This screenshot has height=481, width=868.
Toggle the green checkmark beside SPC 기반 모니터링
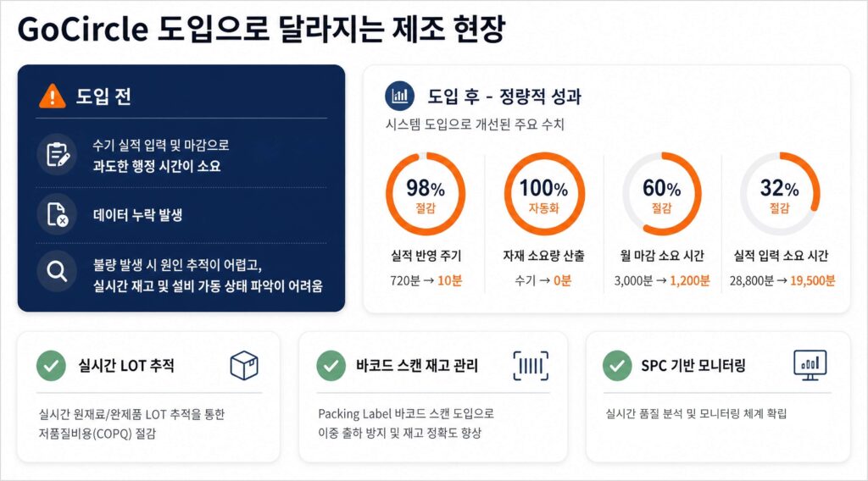point(617,366)
